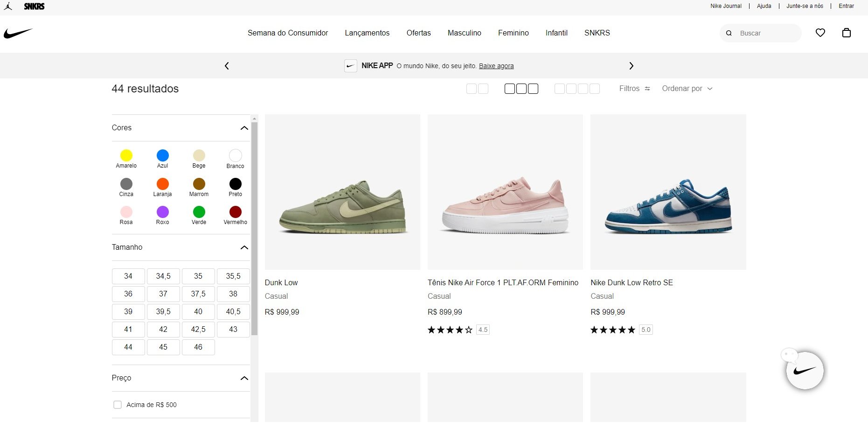Click the star rating of Air Force 1
Viewport: 868px width, 443px height.
point(450,330)
